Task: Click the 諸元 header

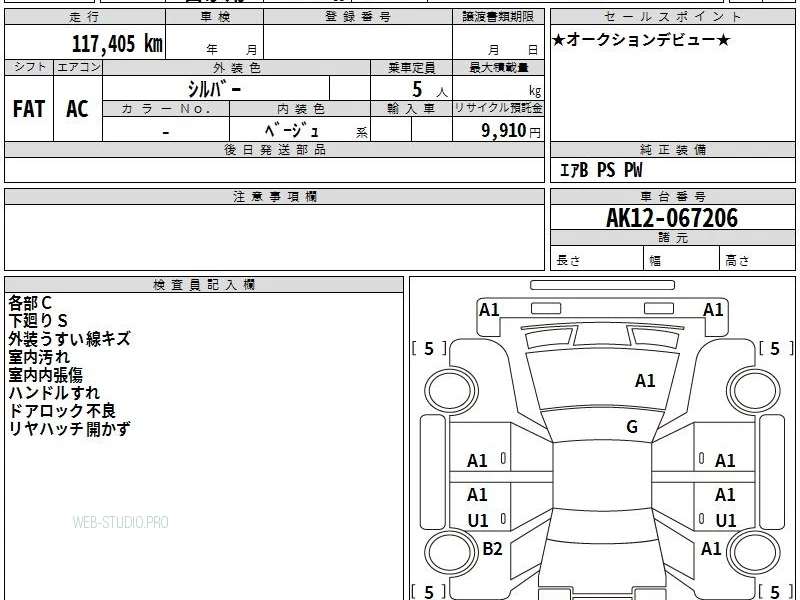Action: 672,238
